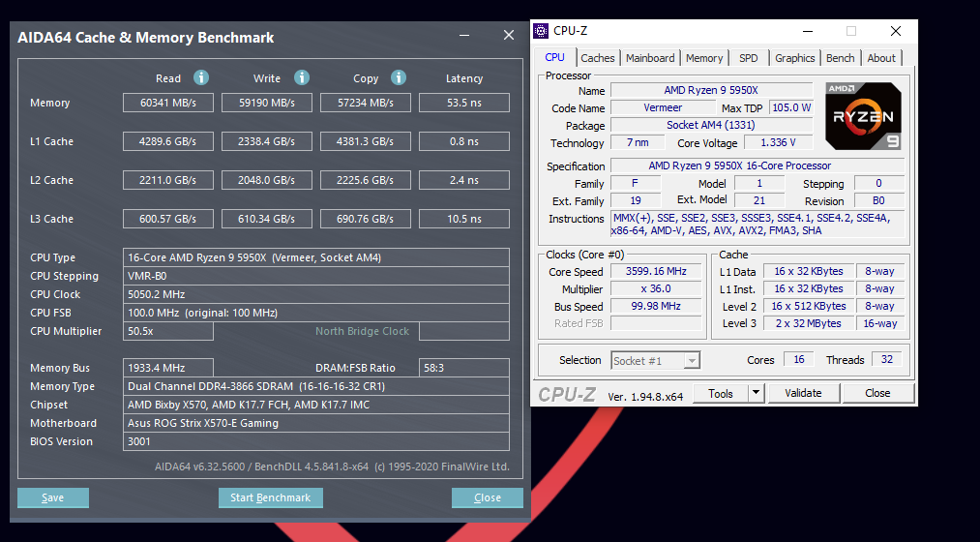980x542 pixels.
Task: Click the Save button in AIDA64
Action: (53, 497)
